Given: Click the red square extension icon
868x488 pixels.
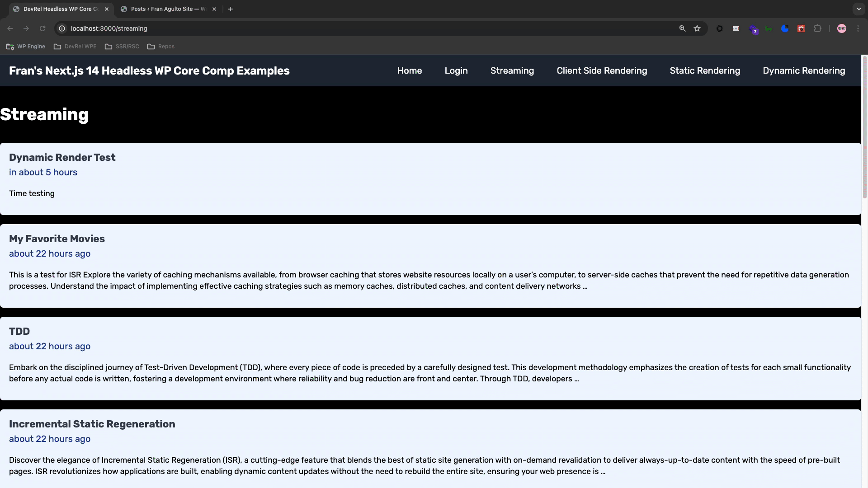Looking at the screenshot, I should tap(801, 28).
